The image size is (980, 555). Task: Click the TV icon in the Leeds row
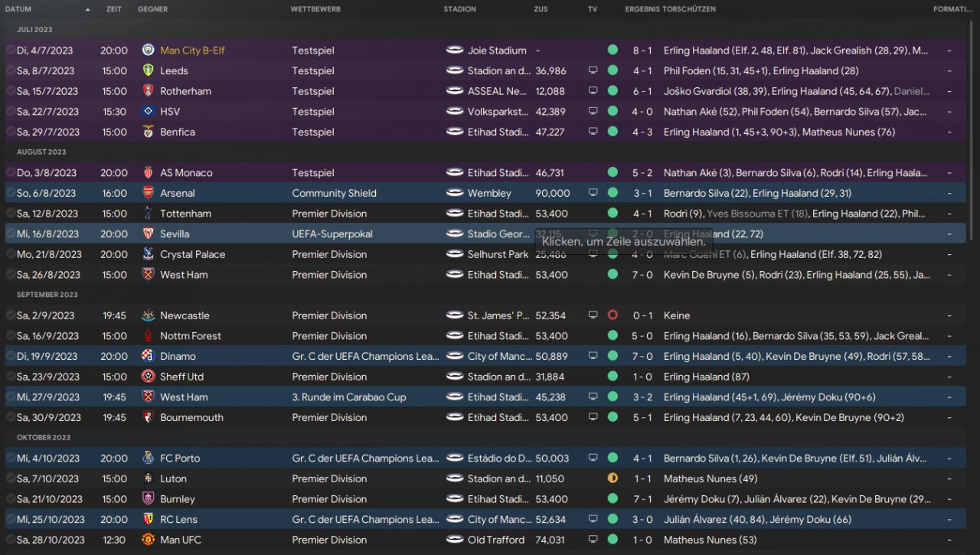click(593, 70)
